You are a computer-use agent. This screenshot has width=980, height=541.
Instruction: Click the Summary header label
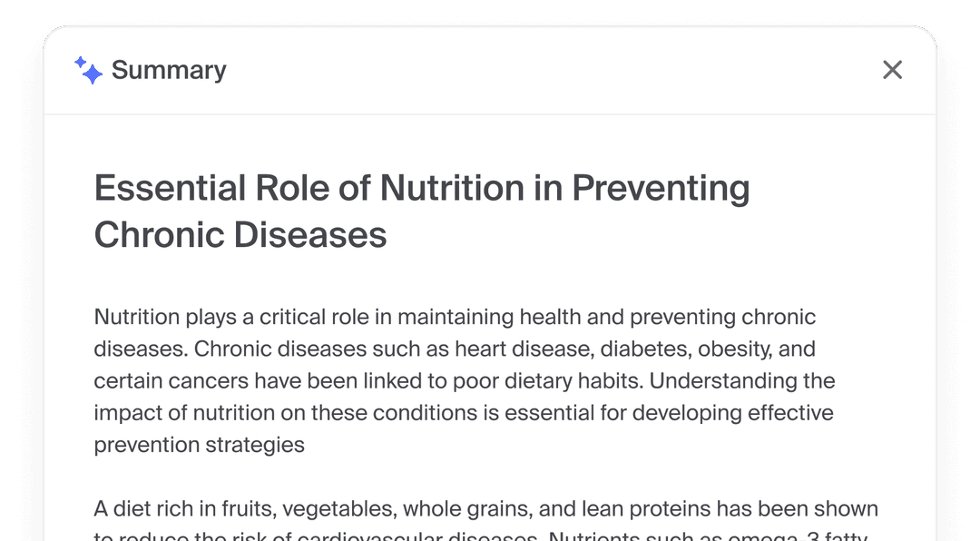[169, 70]
